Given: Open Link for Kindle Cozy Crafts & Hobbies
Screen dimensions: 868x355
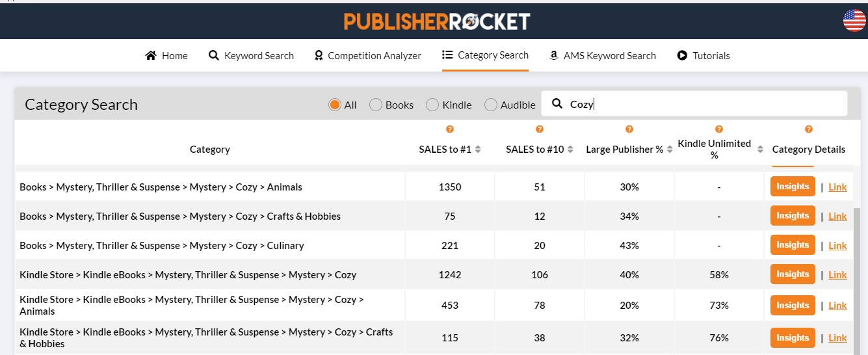Looking at the screenshot, I should 837,338.
